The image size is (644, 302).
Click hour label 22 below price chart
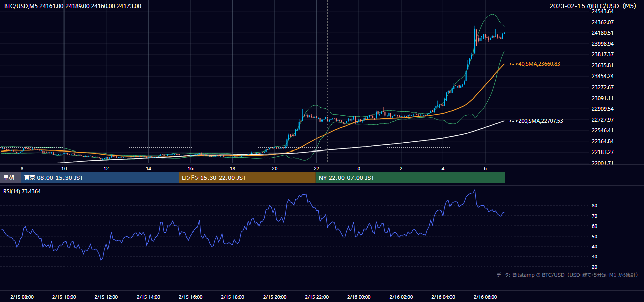[x=316, y=168]
